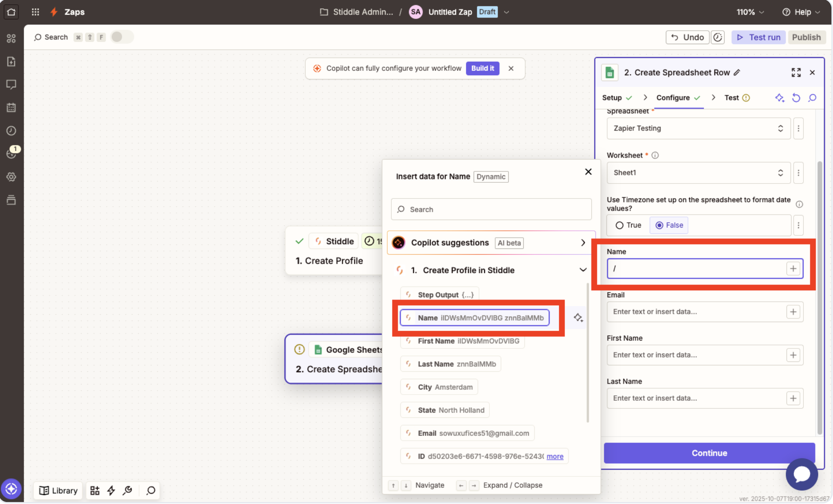Click the plus icon in Email field
Image resolution: width=833 pixels, height=504 pixels.
click(793, 312)
